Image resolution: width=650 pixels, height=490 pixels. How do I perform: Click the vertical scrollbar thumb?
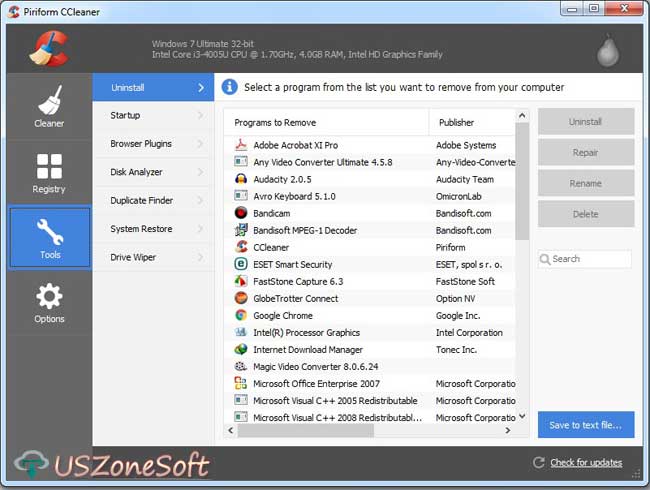(522, 181)
